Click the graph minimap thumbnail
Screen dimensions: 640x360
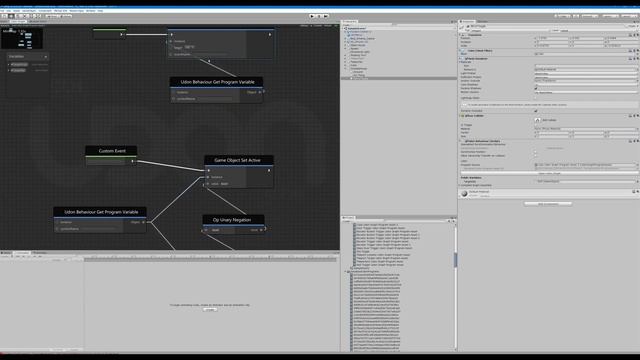point(22,38)
